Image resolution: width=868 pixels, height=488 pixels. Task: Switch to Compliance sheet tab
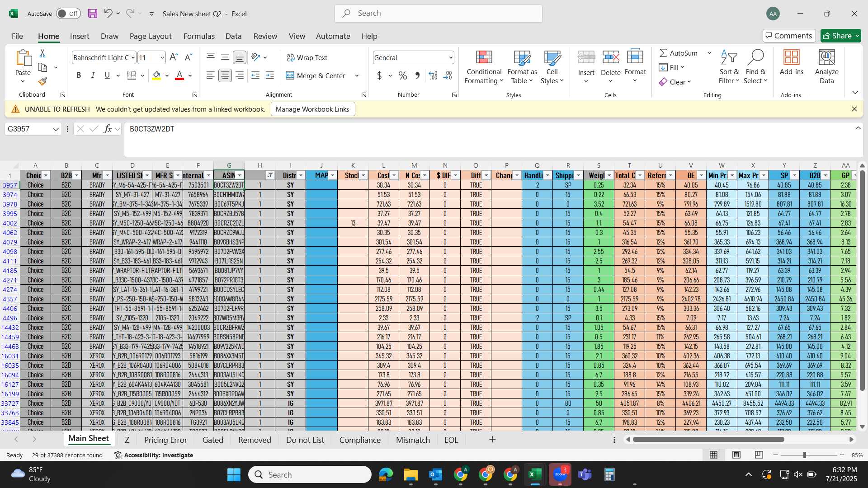pos(360,440)
